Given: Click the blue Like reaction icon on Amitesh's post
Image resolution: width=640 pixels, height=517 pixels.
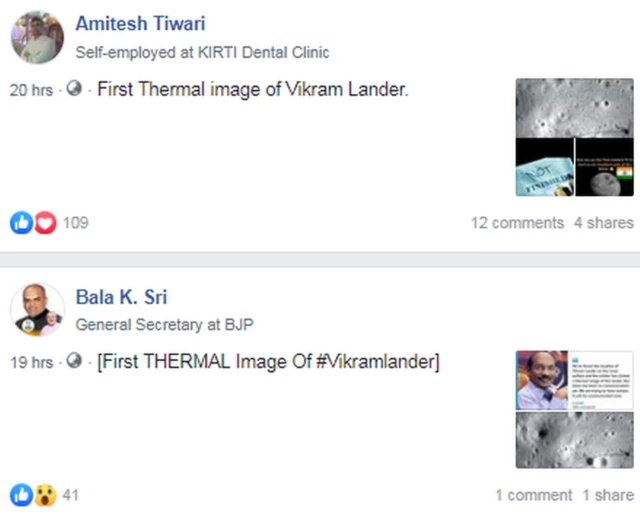Looking at the screenshot, I should (21, 222).
